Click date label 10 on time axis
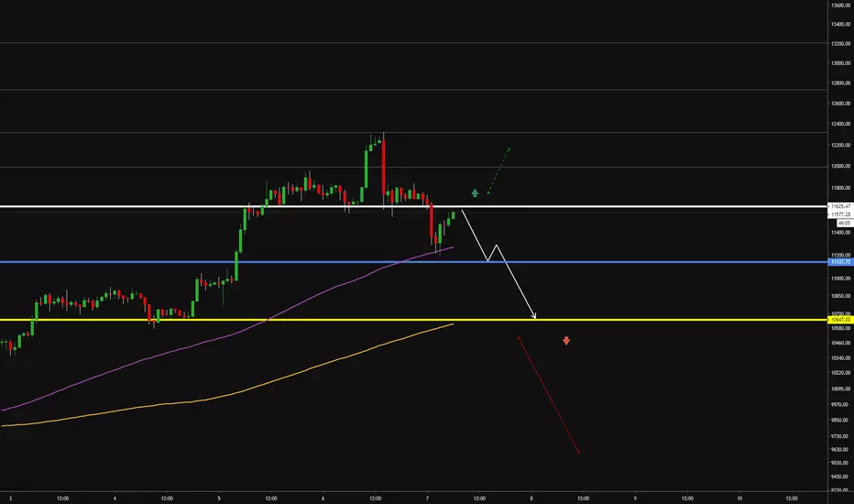Viewport: 854px width, 504px height. pos(739,498)
